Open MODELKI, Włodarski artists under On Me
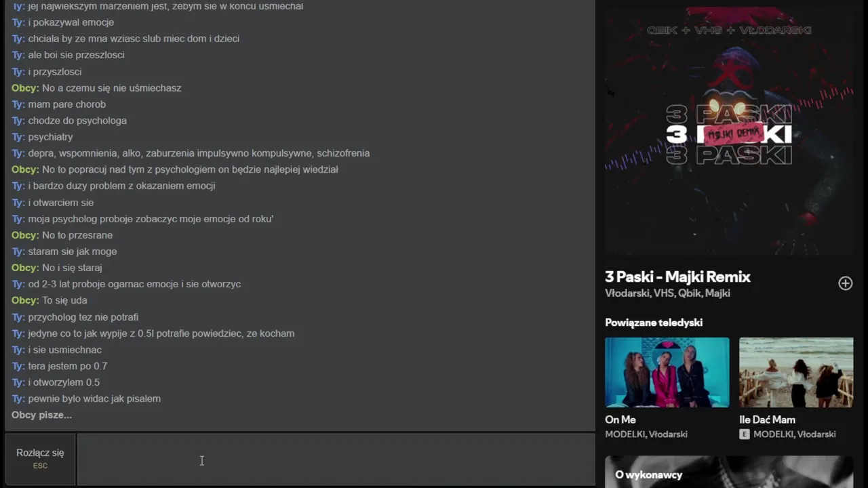 point(646,434)
